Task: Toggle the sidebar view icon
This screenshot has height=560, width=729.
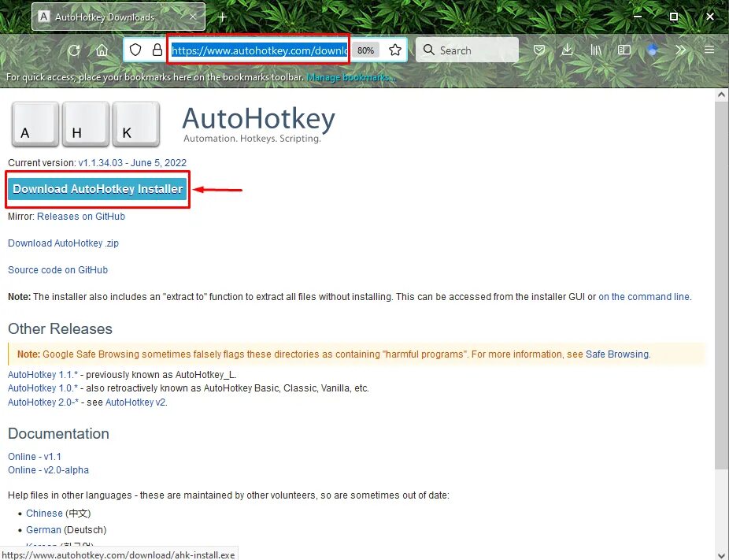Action: click(624, 50)
